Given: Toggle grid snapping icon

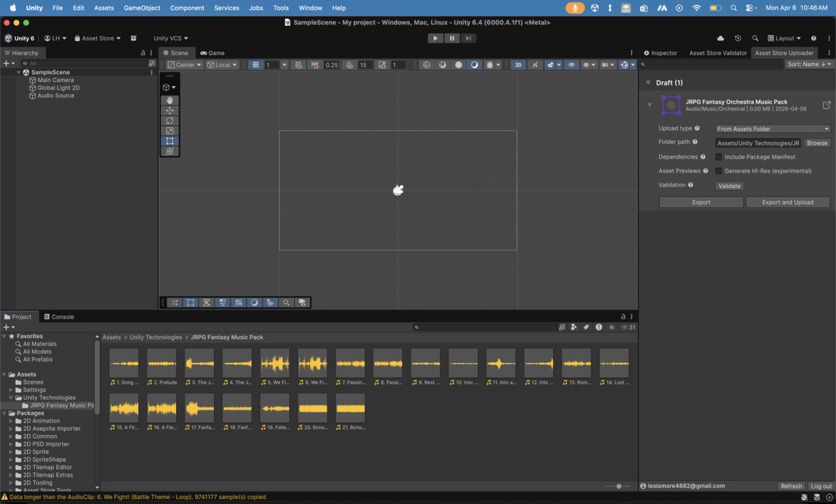Looking at the screenshot, I should tap(299, 65).
